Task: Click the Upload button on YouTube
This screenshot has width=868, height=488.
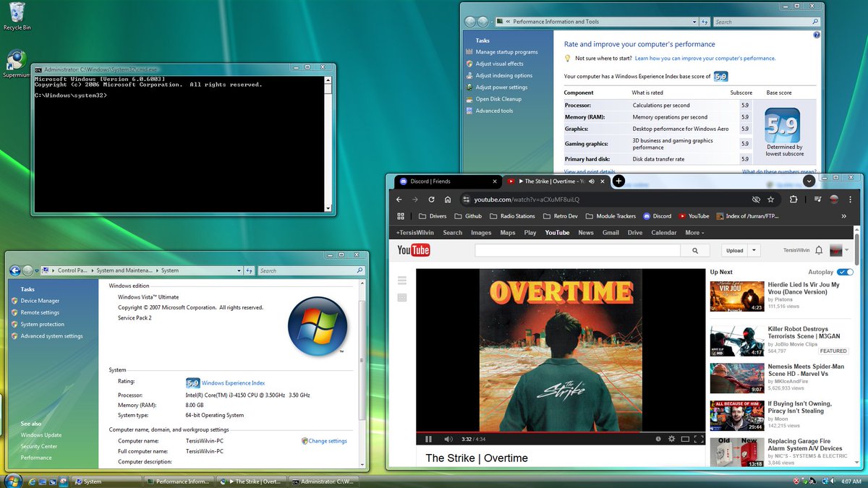Action: pyautogui.click(x=735, y=250)
